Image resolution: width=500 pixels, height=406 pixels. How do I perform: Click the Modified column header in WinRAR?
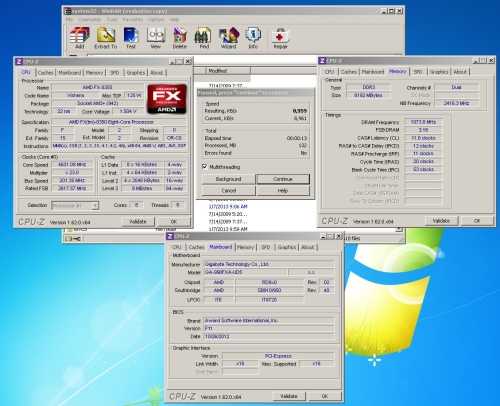tap(227, 71)
